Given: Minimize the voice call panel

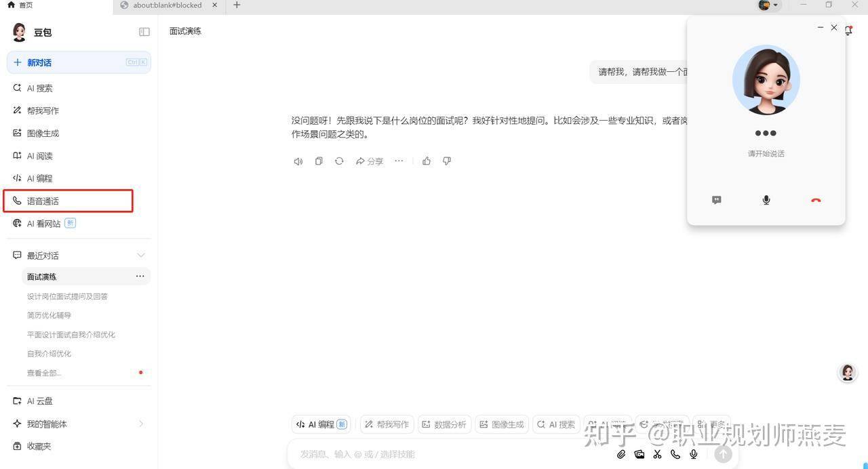Looking at the screenshot, I should coord(821,28).
